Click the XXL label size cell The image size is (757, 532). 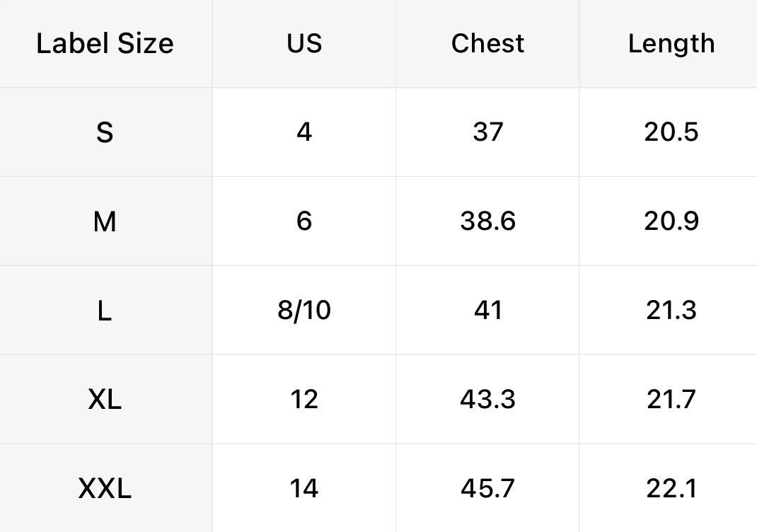click(105, 489)
